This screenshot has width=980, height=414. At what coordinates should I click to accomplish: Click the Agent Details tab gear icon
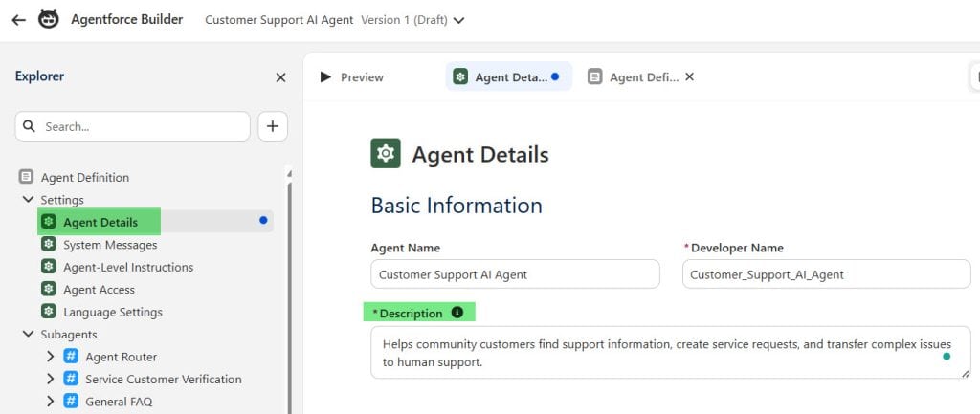[460, 76]
